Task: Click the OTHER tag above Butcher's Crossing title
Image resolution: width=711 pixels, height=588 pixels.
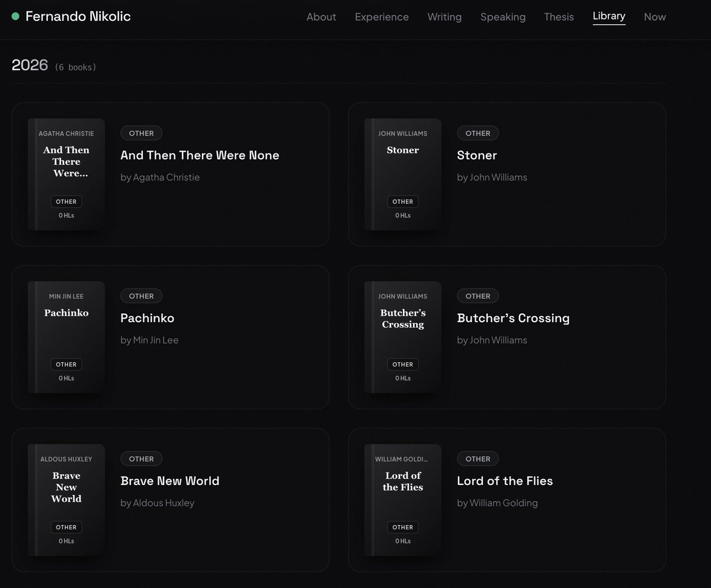Action: pos(478,296)
